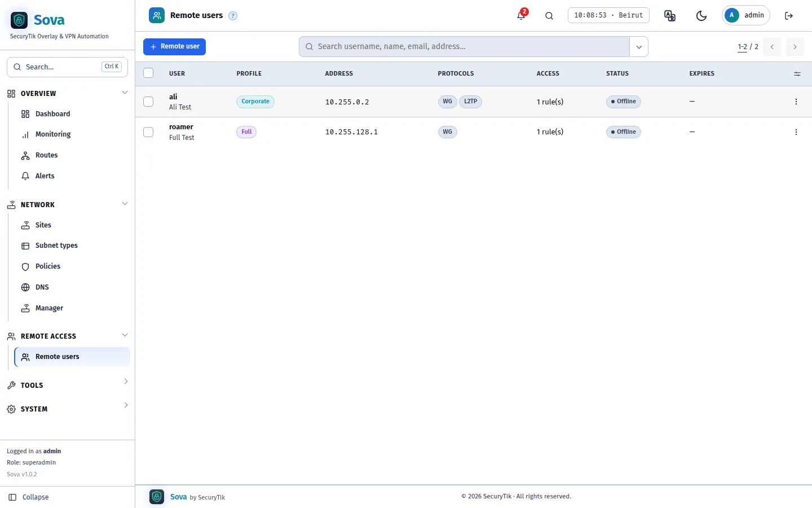The width and height of the screenshot is (812, 508).
Task: Open the table column settings icon
Action: [x=797, y=73]
